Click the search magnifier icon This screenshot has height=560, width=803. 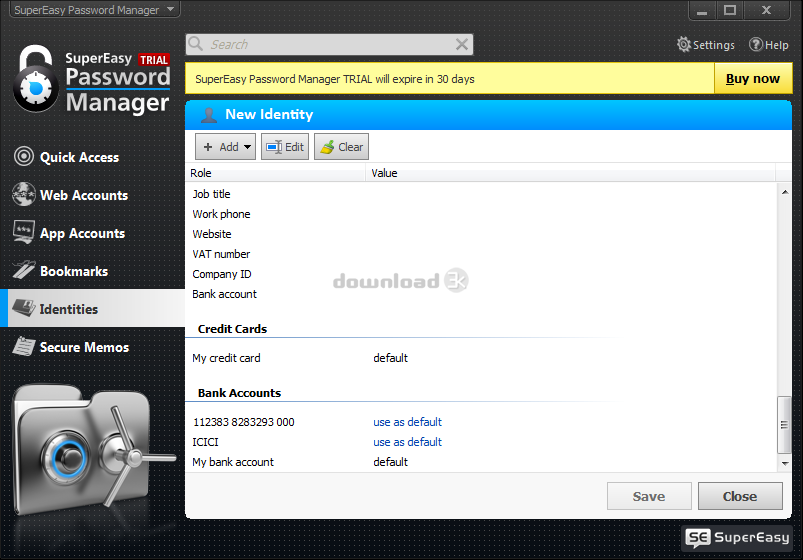(x=196, y=44)
